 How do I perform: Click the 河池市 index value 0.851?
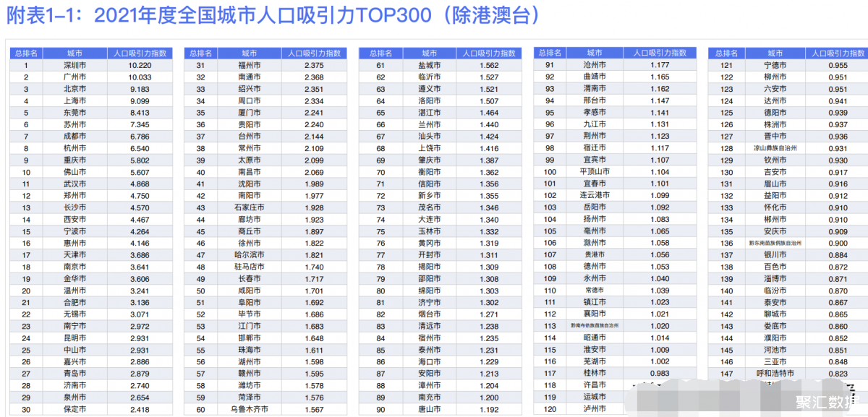tap(838, 350)
